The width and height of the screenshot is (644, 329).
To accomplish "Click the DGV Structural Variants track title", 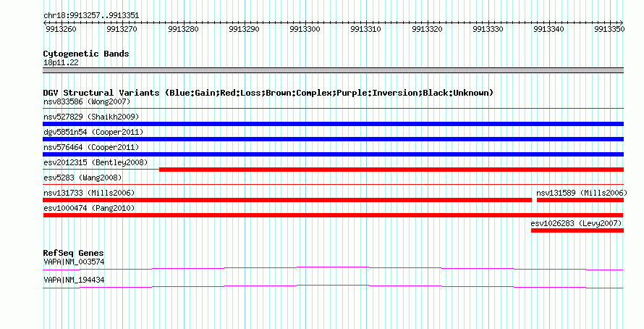I will [x=268, y=93].
